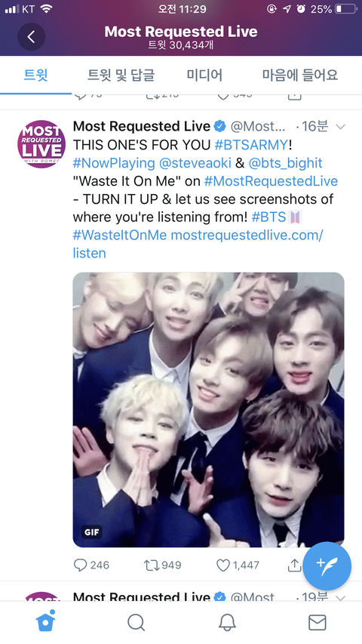The width and height of the screenshot is (362, 644).
Task: Open the Search magnifier icon
Action: (137, 623)
